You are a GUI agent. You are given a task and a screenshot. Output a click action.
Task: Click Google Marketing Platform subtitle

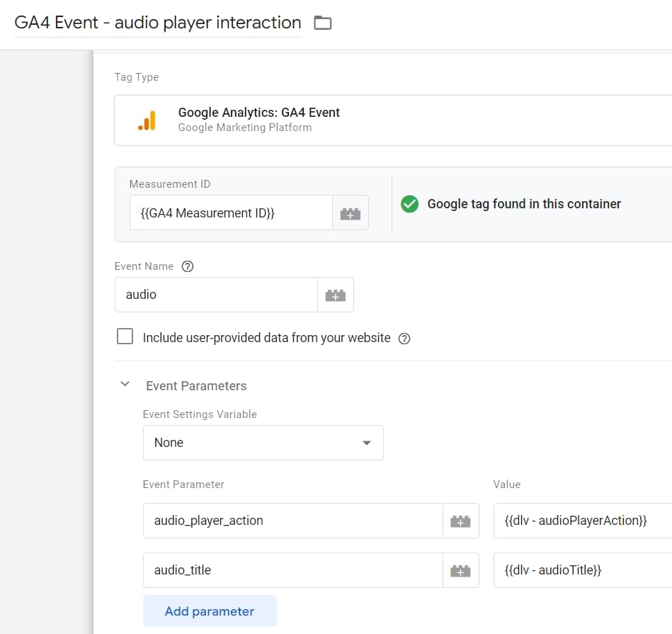pos(245,128)
